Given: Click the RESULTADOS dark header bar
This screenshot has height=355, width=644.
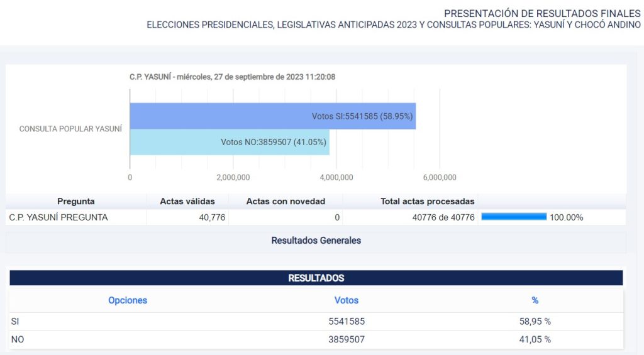Looking at the screenshot, I should click(316, 278).
